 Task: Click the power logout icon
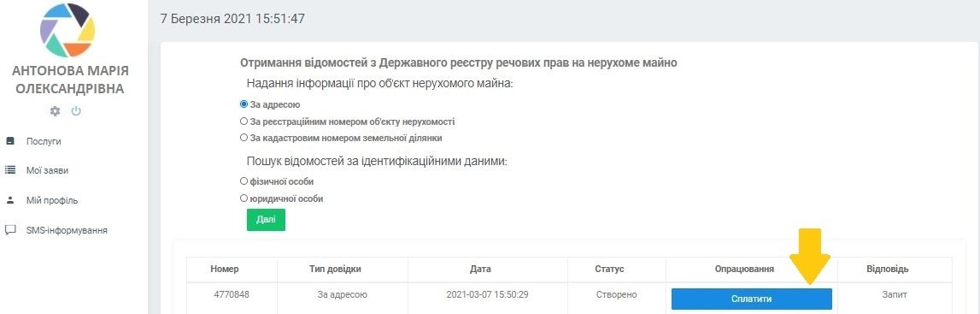(x=76, y=111)
